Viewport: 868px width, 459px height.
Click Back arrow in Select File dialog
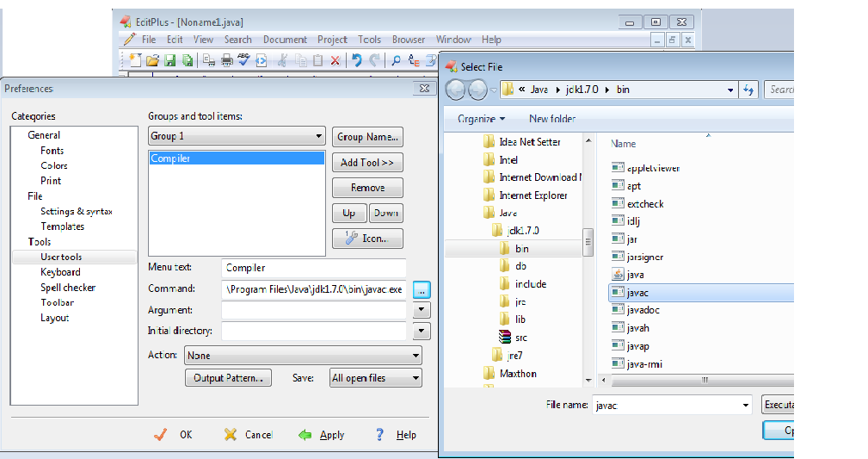[x=456, y=90]
